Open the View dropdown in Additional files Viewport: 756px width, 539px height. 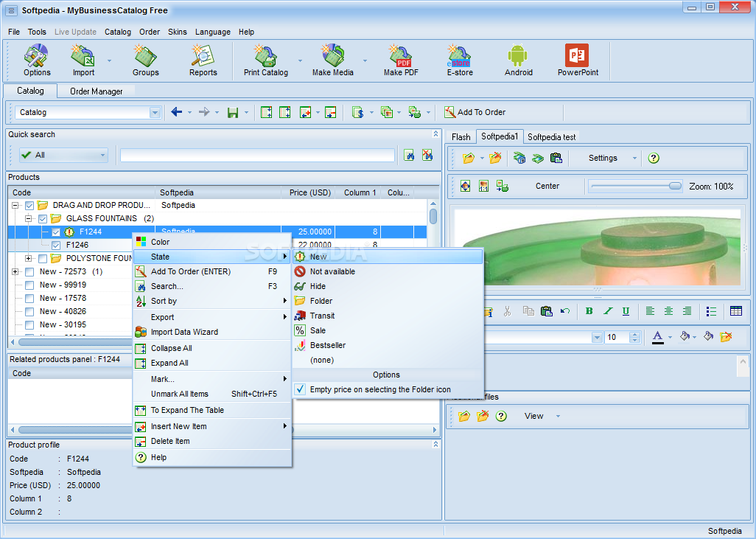click(x=558, y=416)
